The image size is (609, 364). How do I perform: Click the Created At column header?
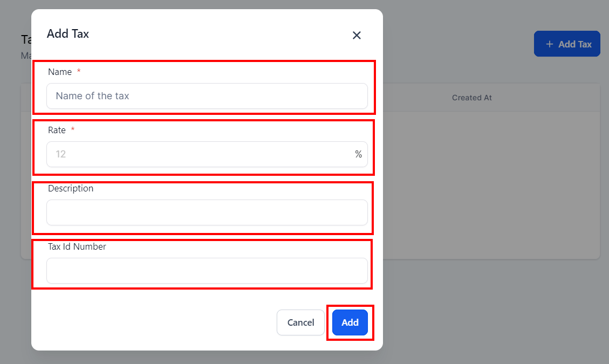[x=472, y=98]
